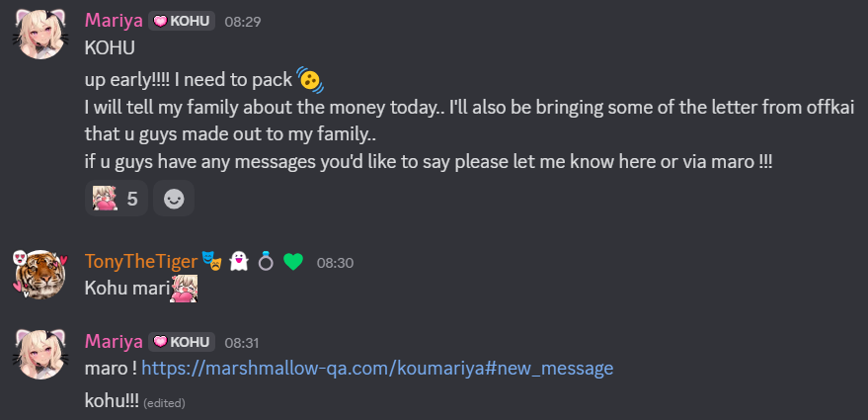Click the ring badge next to TonyTheTiger
This screenshot has height=420, width=868.
tap(265, 261)
